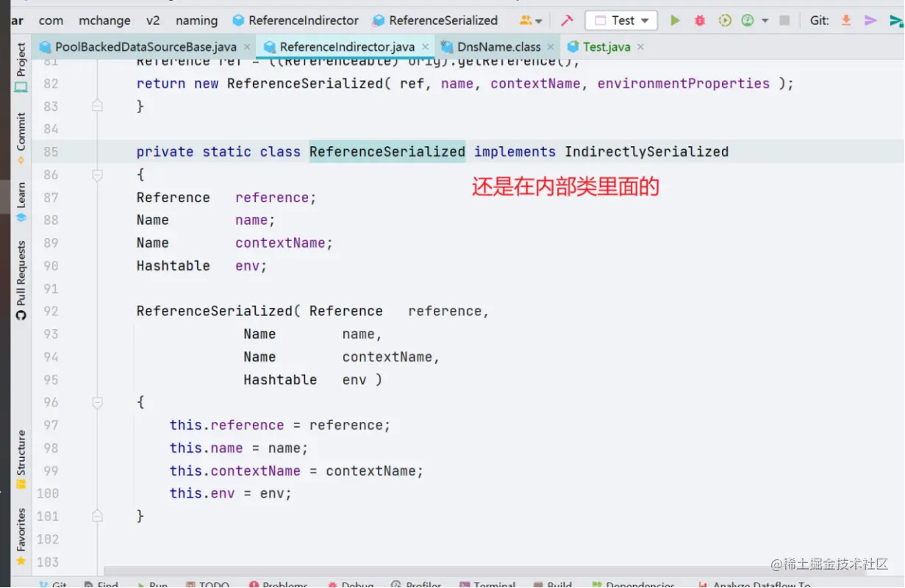Image resolution: width=905 pixels, height=588 pixels.
Task: Open the Learn tool window
Action: [21, 202]
